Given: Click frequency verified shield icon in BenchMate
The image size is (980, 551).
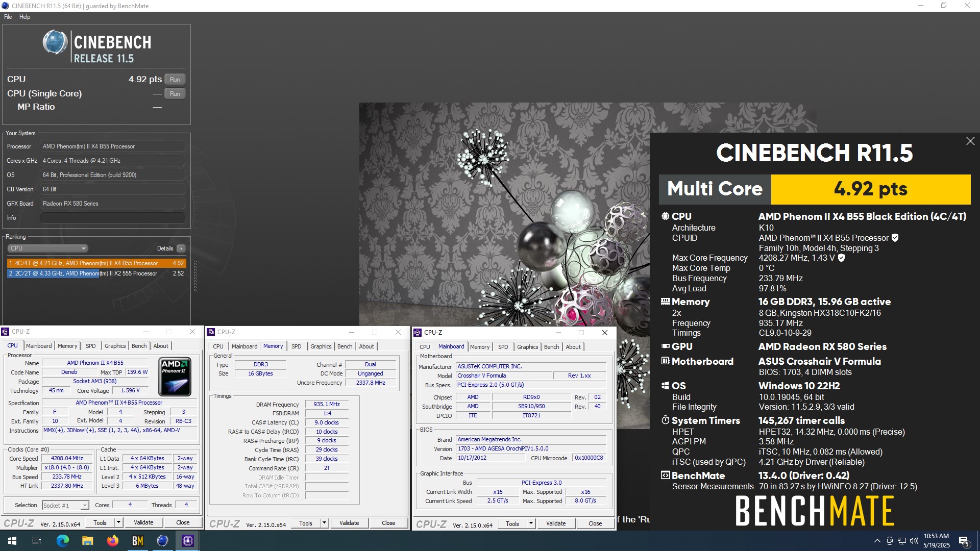Looking at the screenshot, I should 841,258.
